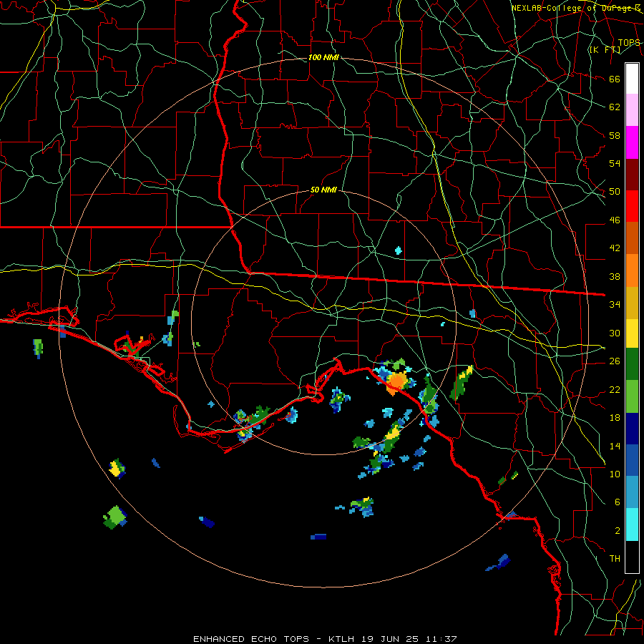Click the '(K FT)' units label
644x644 pixels.
605,49
